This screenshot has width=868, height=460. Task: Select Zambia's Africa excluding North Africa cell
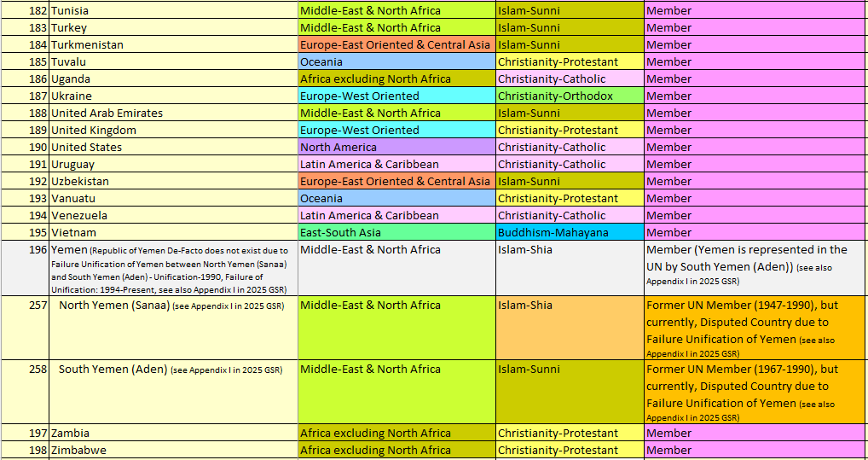397,433
